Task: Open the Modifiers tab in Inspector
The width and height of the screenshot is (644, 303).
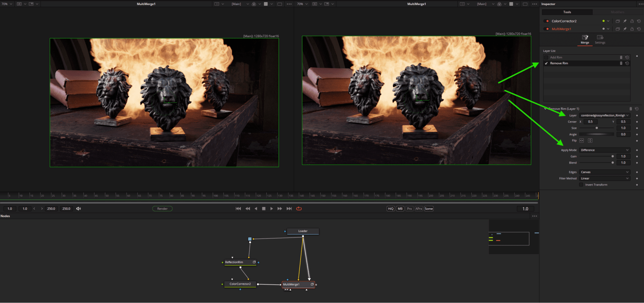Action: click(x=618, y=12)
